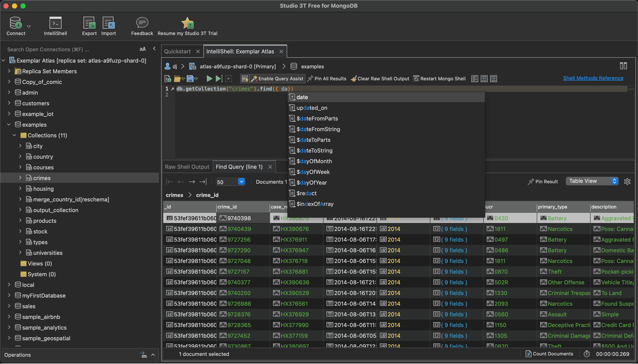Click the Connect button icon

tap(16, 25)
